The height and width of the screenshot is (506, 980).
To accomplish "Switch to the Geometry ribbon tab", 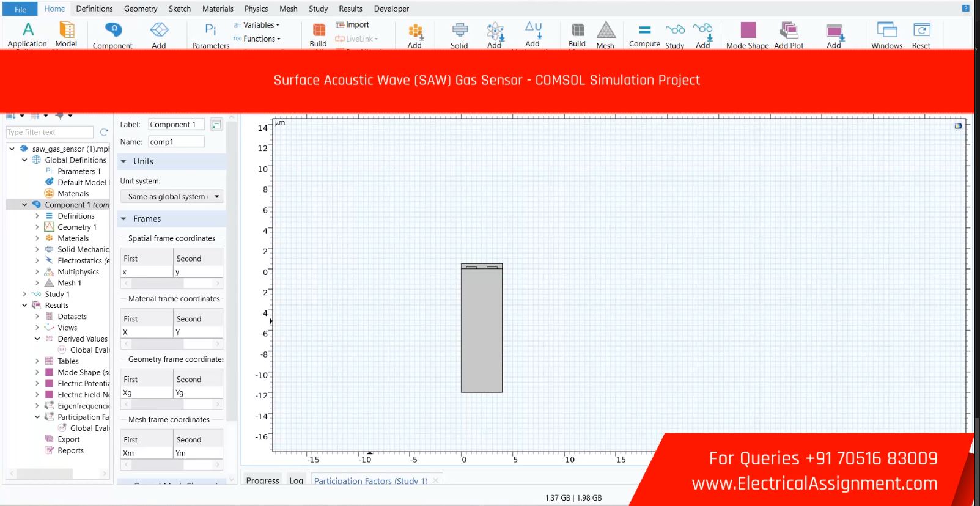I will pos(141,9).
